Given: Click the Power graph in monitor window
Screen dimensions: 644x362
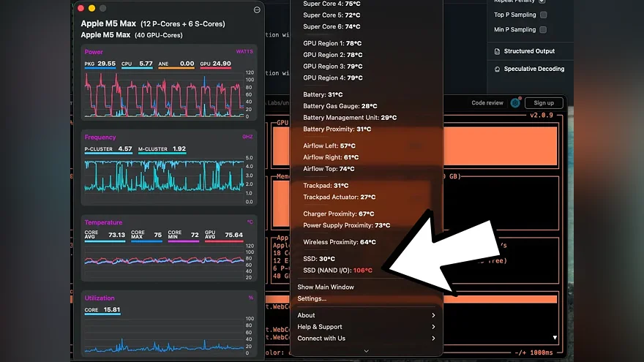Looking at the screenshot, I should pyautogui.click(x=164, y=95).
